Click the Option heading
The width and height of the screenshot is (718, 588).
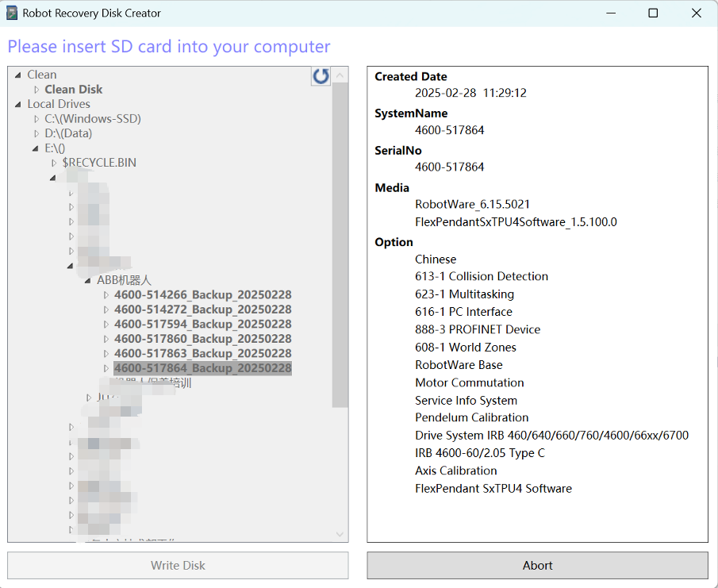point(394,242)
